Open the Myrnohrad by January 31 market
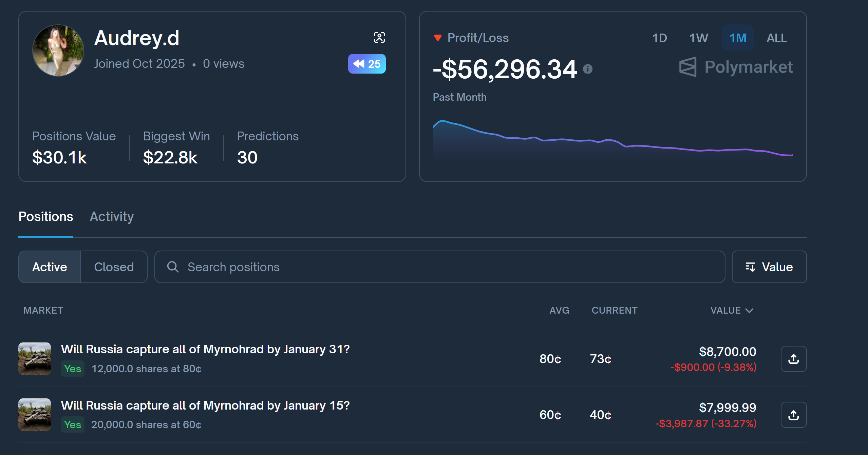This screenshot has width=868, height=455. [205, 349]
